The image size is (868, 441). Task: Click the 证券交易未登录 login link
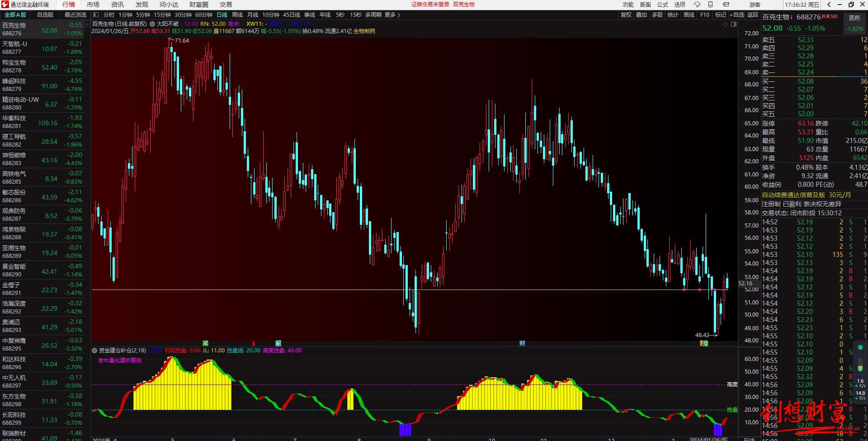(x=430, y=5)
